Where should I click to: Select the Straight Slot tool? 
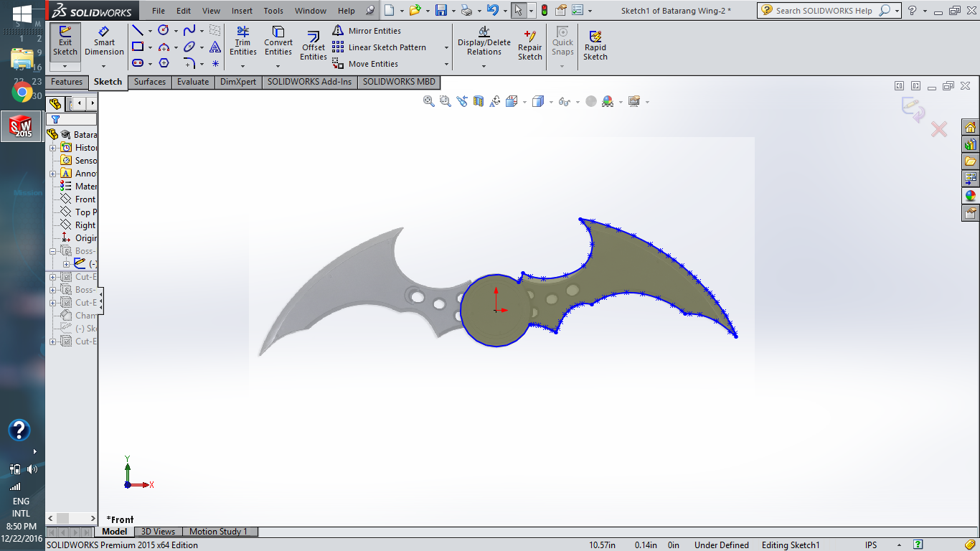[138, 63]
